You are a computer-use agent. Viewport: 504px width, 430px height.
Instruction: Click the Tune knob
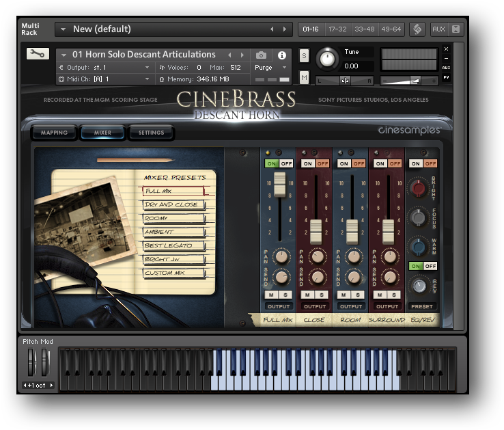[327, 59]
